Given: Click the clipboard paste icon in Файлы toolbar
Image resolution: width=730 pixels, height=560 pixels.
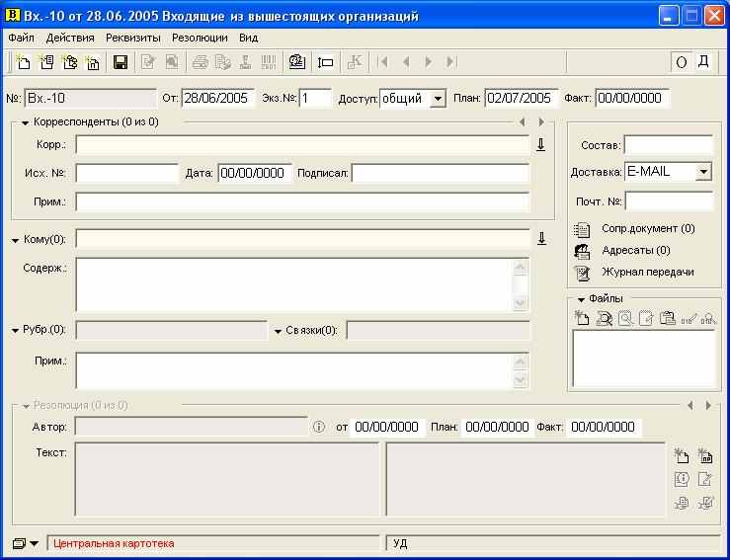Looking at the screenshot, I should coord(668,318).
